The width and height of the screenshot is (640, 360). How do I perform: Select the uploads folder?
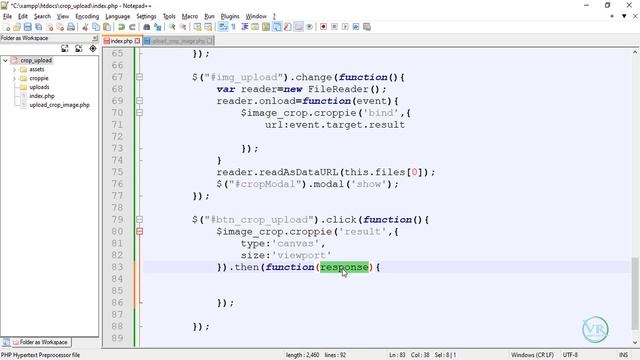click(39, 87)
